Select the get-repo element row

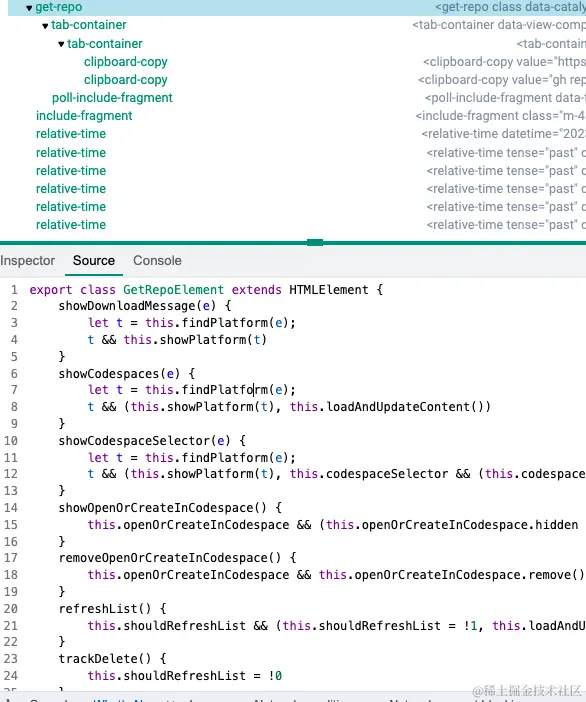297,8
